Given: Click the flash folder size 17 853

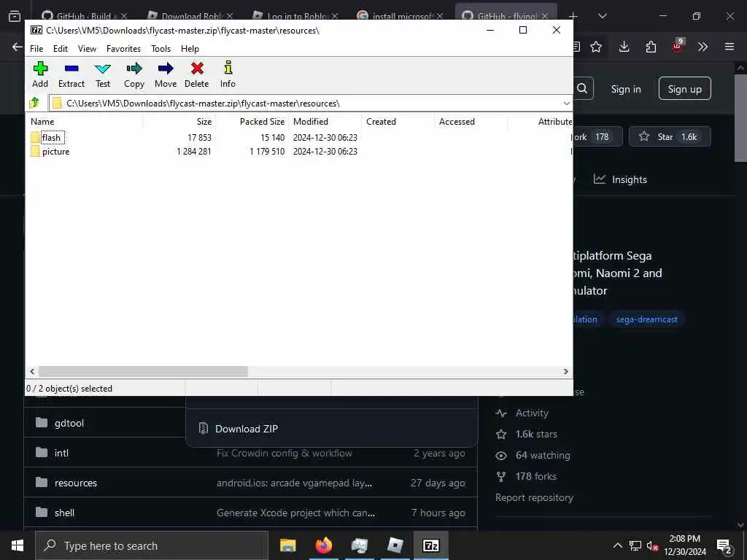Looking at the screenshot, I should 199,138.
